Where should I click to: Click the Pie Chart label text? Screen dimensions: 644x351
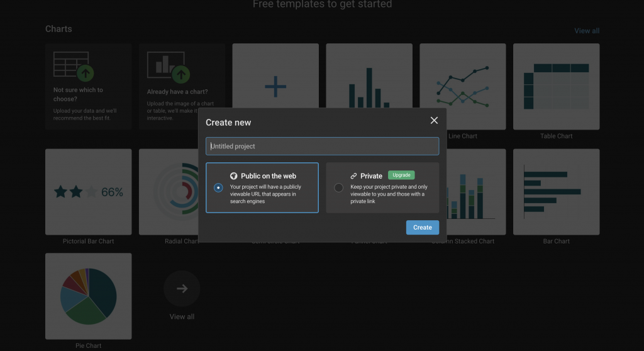coord(88,346)
